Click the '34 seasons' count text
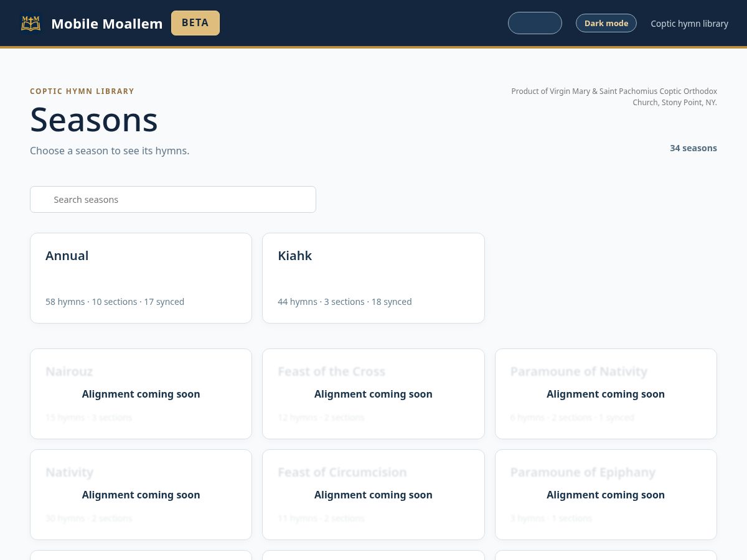747x560 pixels. (693, 148)
